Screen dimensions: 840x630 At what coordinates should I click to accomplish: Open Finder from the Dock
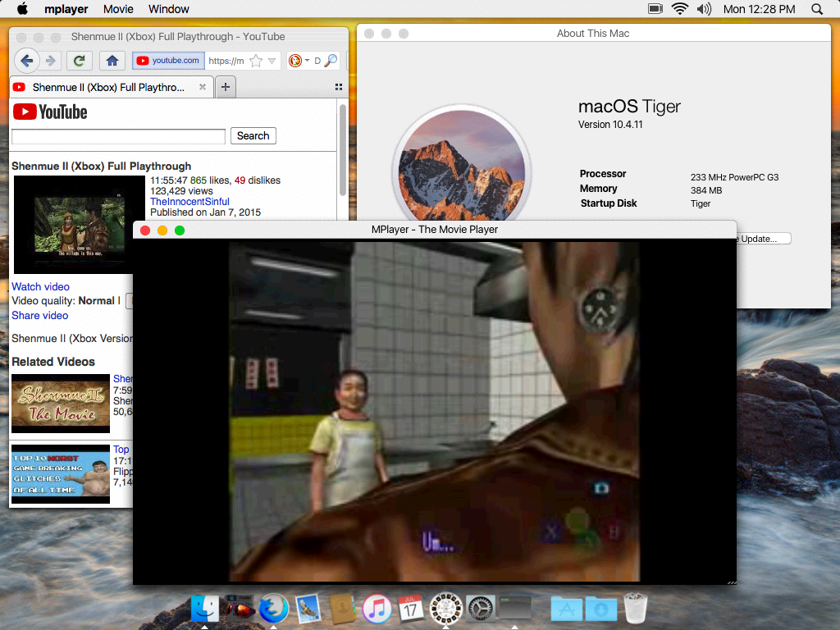point(204,609)
